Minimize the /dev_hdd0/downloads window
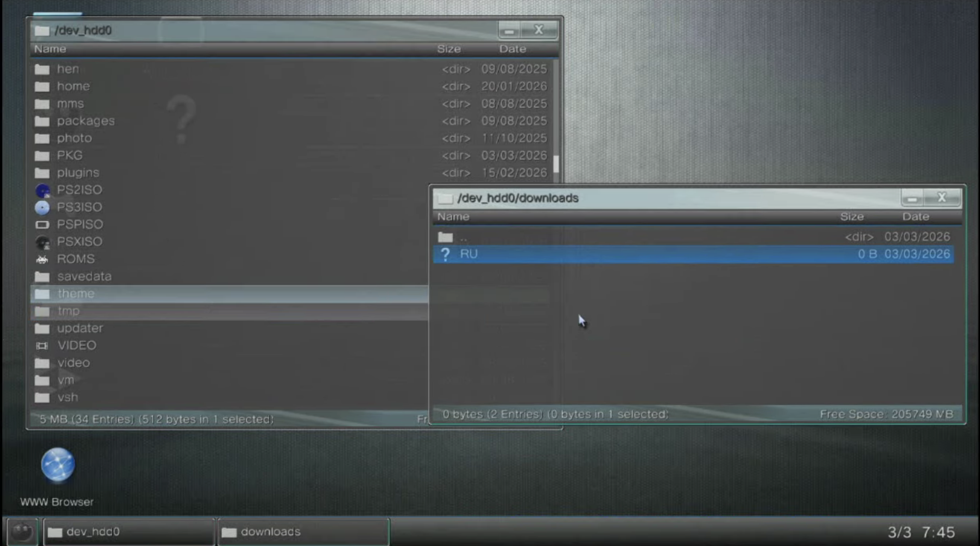 point(912,198)
